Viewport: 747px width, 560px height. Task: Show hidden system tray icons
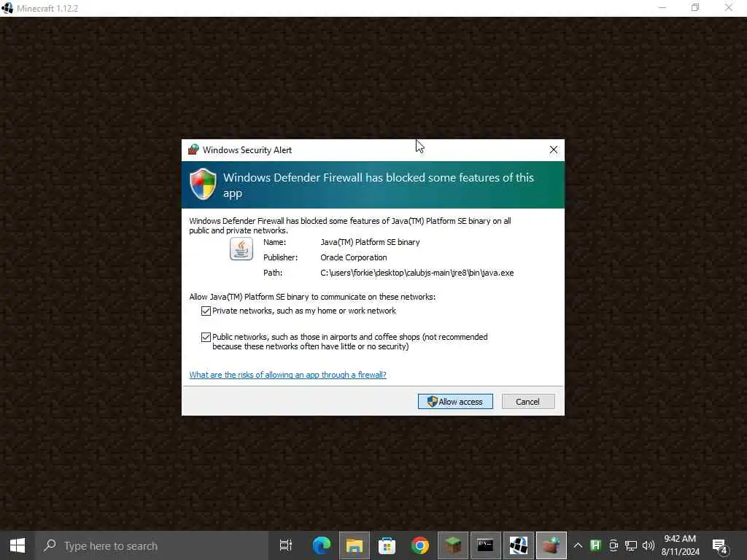(578, 545)
